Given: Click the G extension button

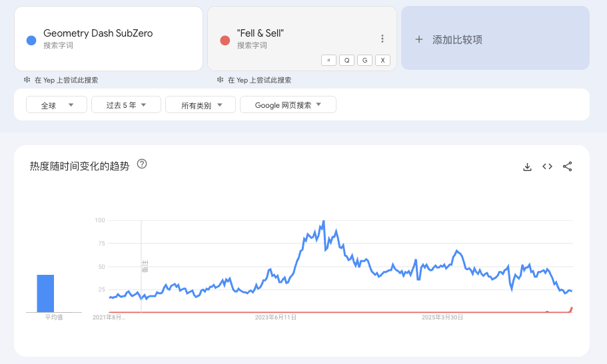Looking at the screenshot, I should pos(364,61).
